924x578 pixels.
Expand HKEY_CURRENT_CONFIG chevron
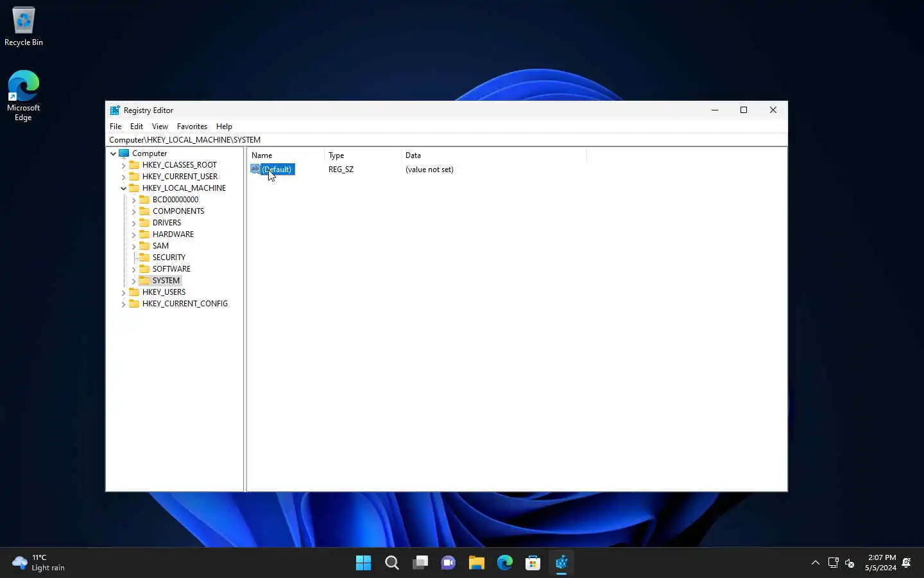point(124,304)
